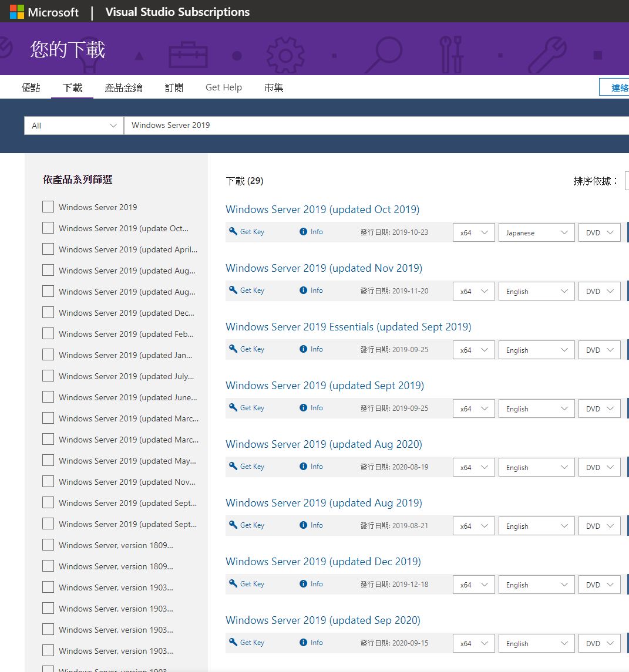Open the Info icon for updated Sept 2019 (non-Essentials)
The image size is (629, 672).
tap(303, 407)
